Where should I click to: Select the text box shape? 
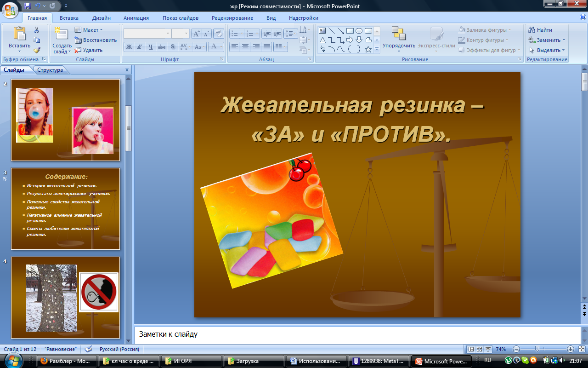(322, 31)
